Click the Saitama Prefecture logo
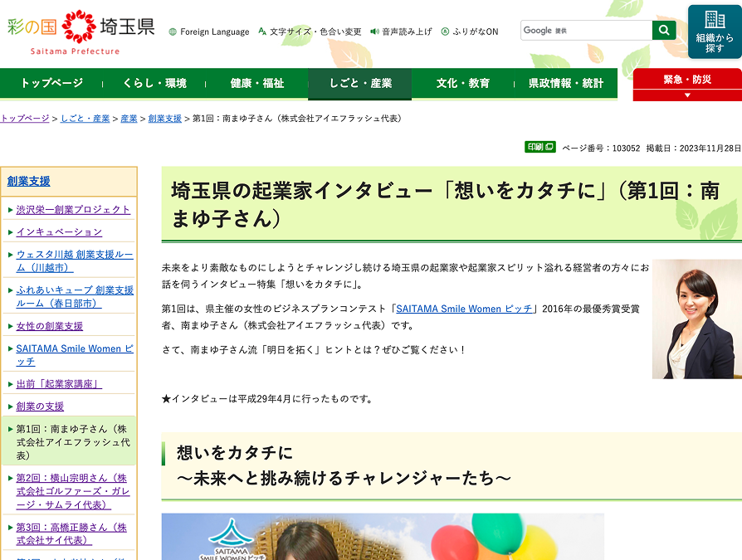Image resolution: width=742 pixels, height=560 pixels. [81, 32]
